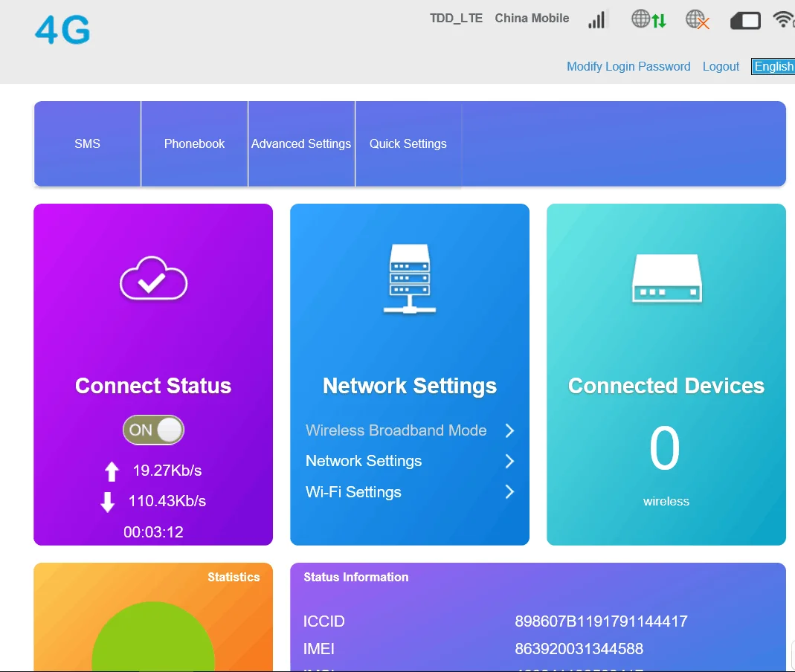This screenshot has height=672, width=795.
Task: Expand the Network Settings row arrow
Action: coord(509,461)
